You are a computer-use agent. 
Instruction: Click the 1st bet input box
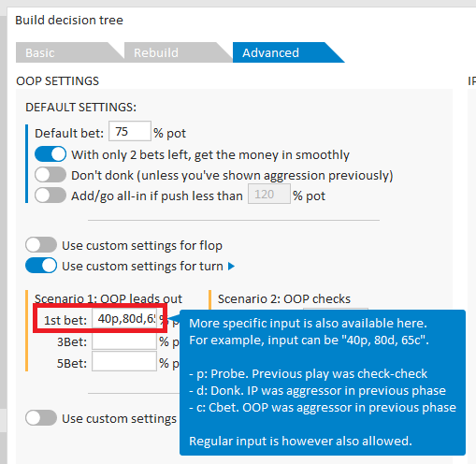[124, 318]
